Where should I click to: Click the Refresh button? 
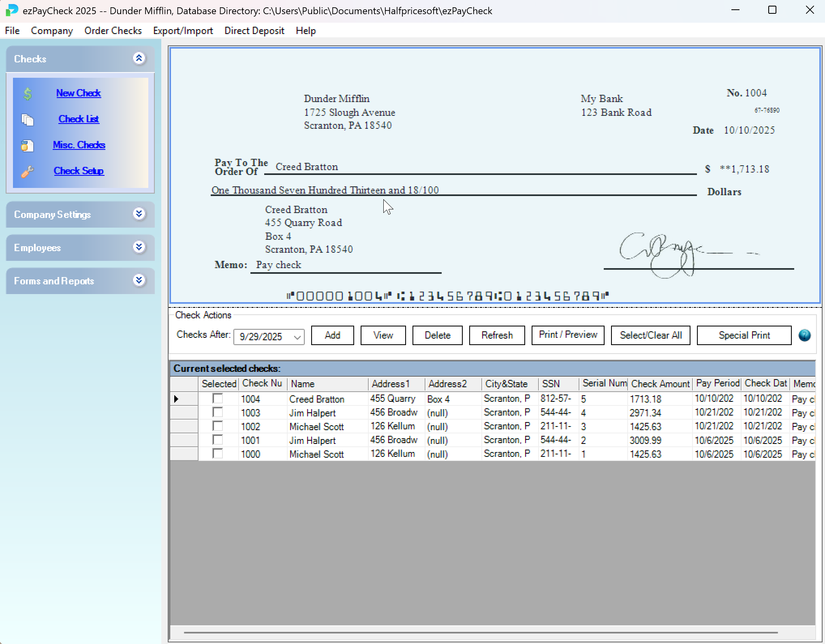coord(496,335)
